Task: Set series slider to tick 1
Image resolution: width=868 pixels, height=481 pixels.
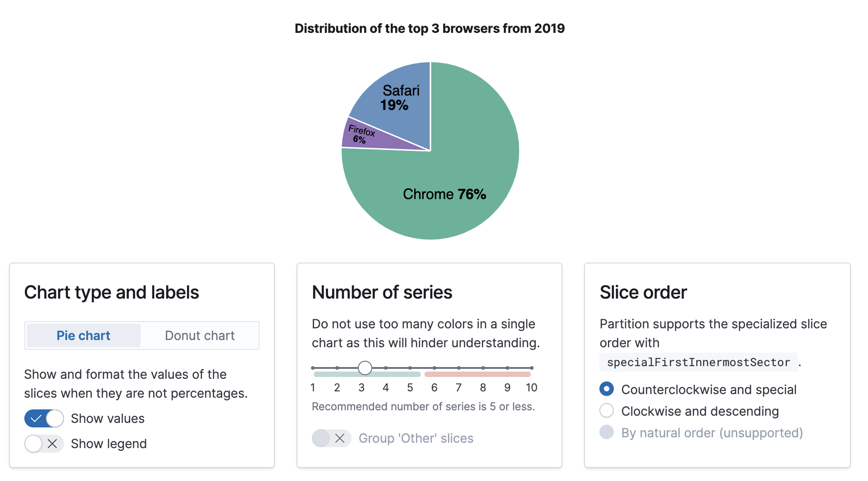Action: coord(313,368)
